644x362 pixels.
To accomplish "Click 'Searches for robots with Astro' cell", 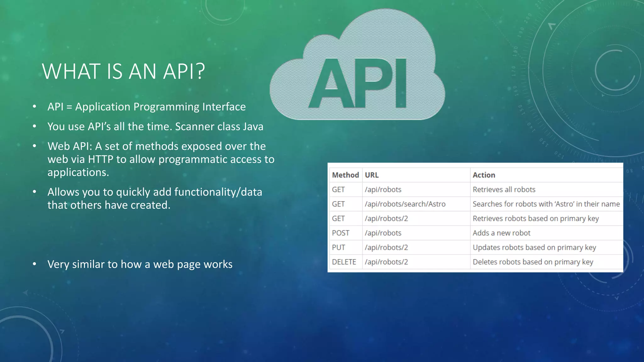I will pyautogui.click(x=546, y=204).
